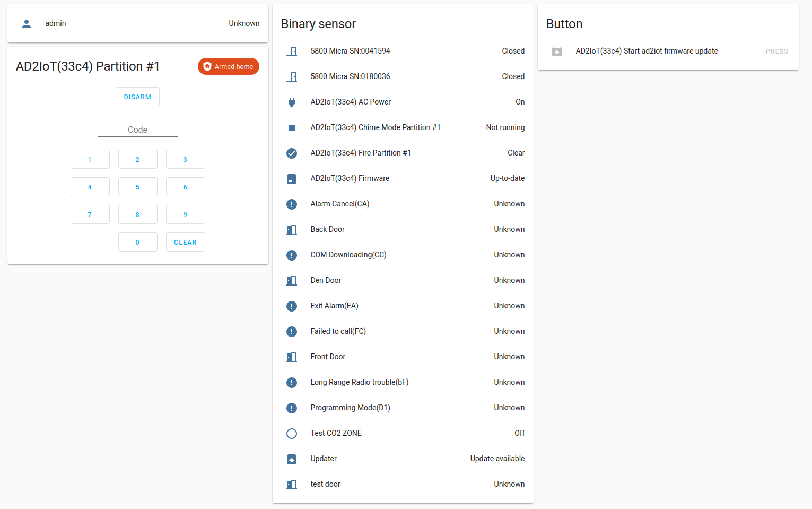Click the admin user avatar icon
Viewport: 812px width, 509px height.
26,23
